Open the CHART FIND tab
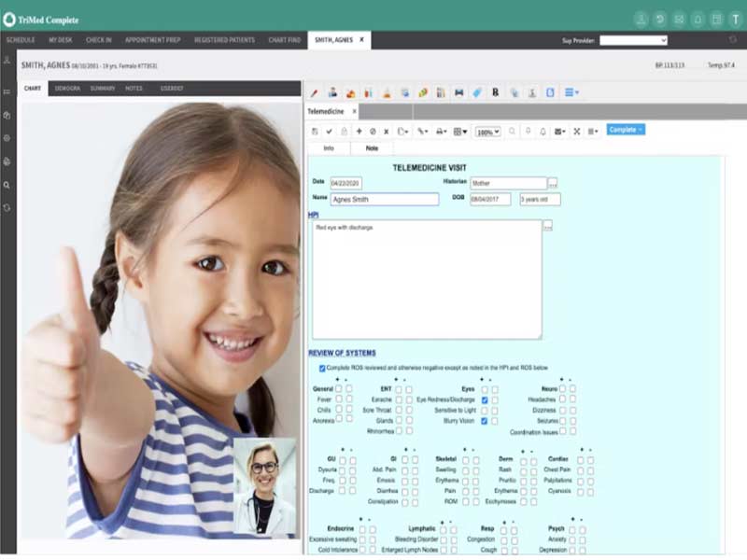 click(285, 40)
